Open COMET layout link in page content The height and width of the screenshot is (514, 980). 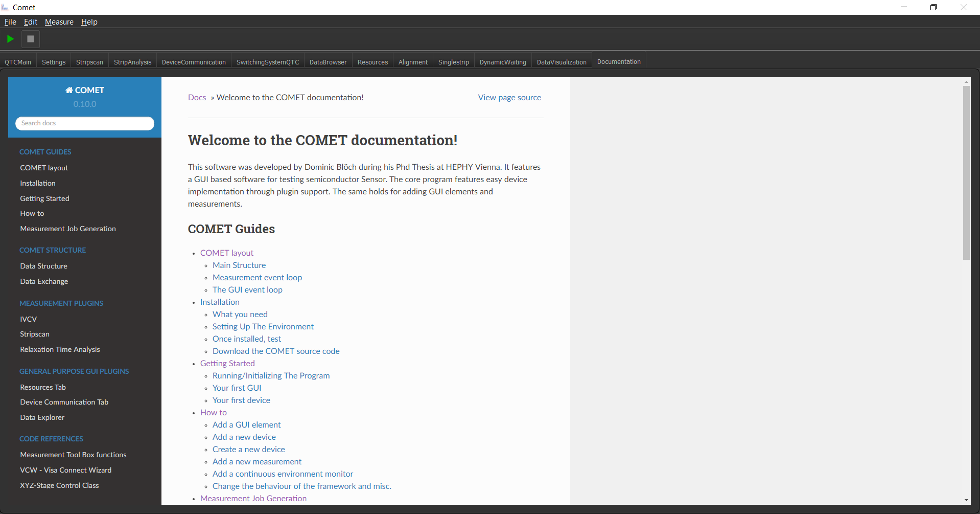pyautogui.click(x=227, y=253)
